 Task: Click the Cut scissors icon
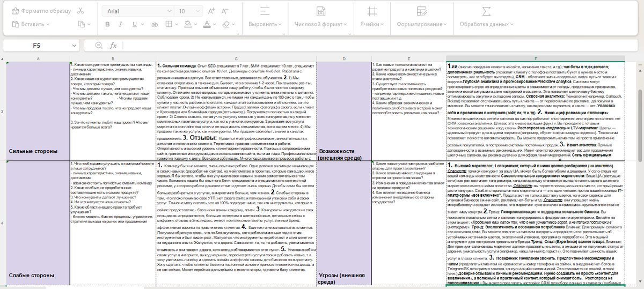point(80,11)
